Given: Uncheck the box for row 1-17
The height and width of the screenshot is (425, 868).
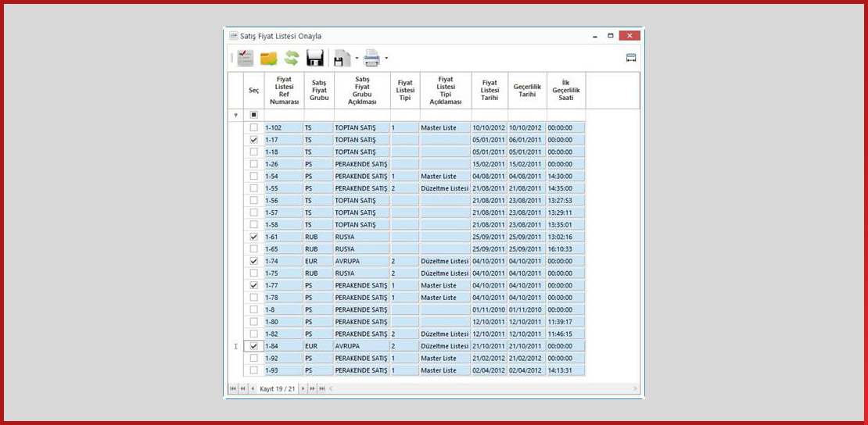Looking at the screenshot, I should tap(253, 139).
